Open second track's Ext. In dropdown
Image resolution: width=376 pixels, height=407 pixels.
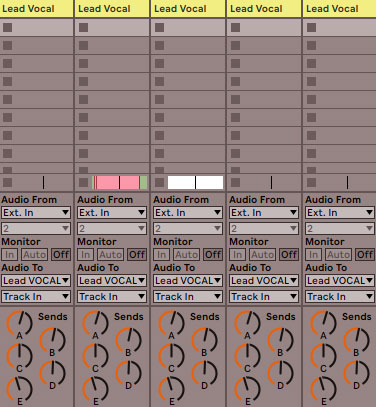click(x=112, y=212)
